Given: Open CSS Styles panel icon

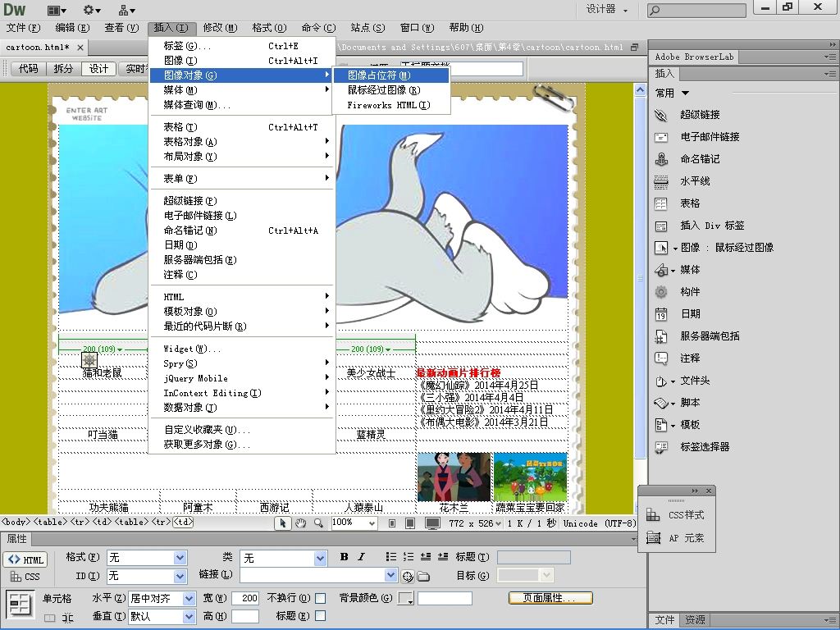Looking at the screenshot, I should coord(653,515).
